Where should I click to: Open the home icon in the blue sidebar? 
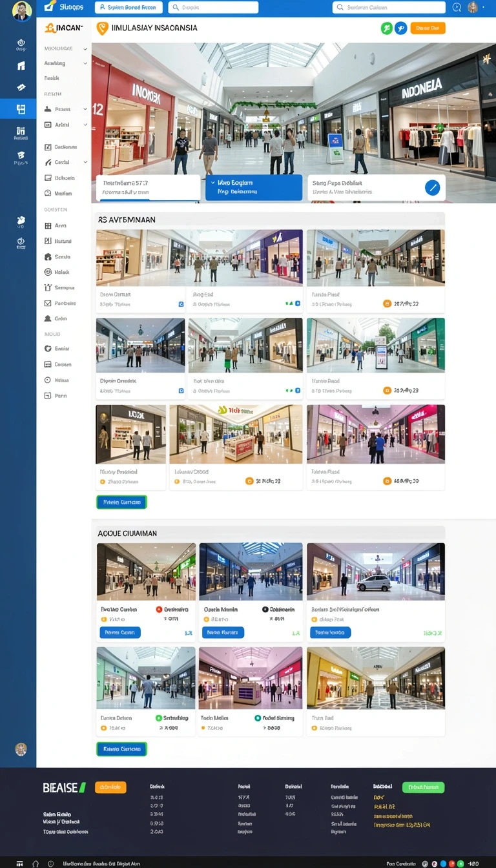pos(21,65)
